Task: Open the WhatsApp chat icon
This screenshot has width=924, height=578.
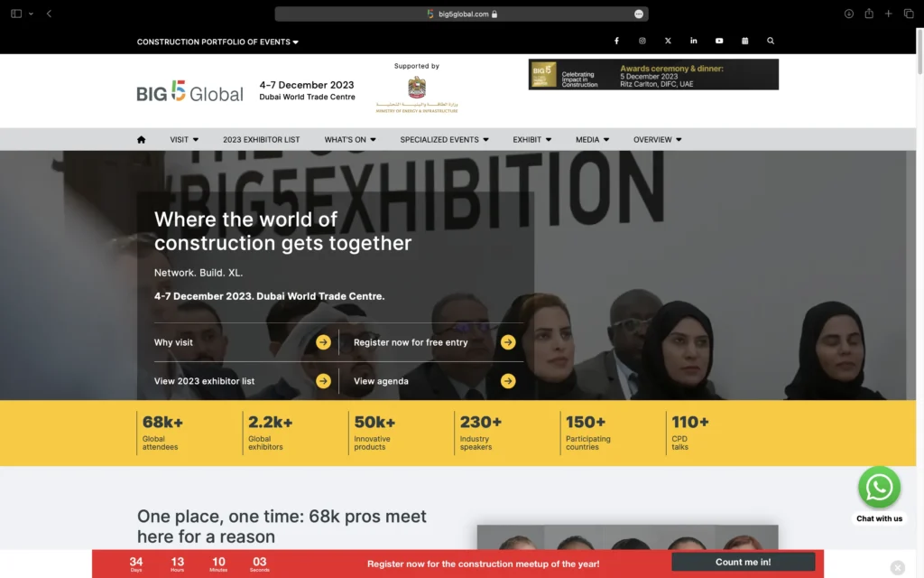Action: (879, 487)
